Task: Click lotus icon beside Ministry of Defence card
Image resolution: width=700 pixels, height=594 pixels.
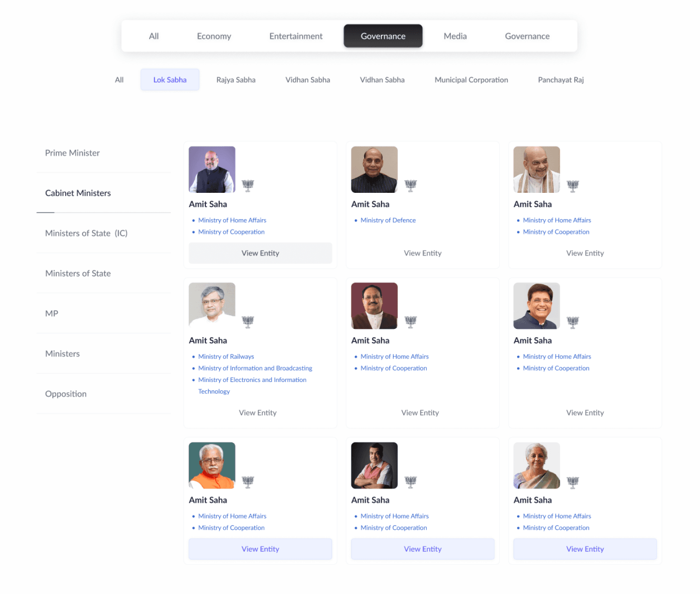Action: [x=411, y=185]
